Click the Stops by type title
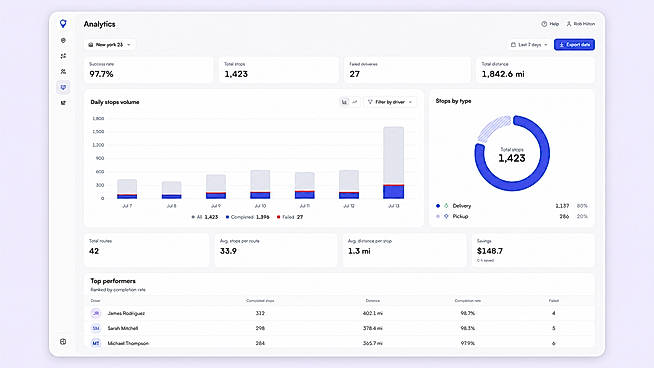 [453, 101]
